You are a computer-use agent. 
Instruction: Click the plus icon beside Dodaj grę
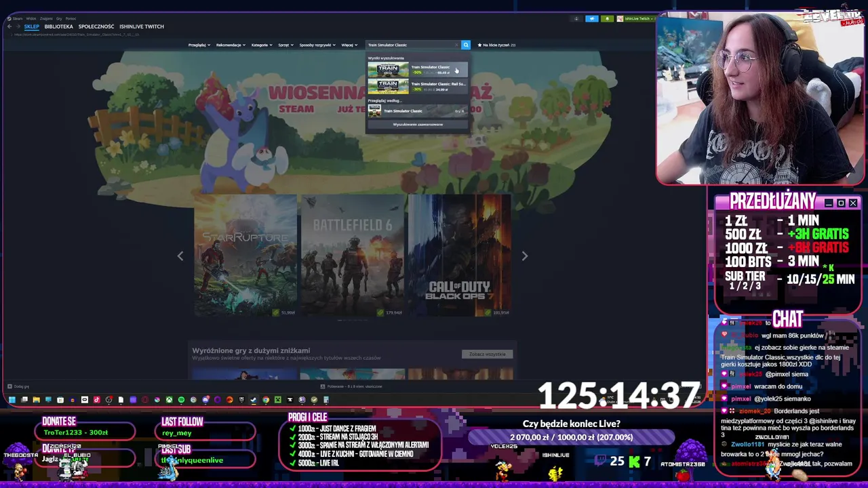(x=9, y=386)
